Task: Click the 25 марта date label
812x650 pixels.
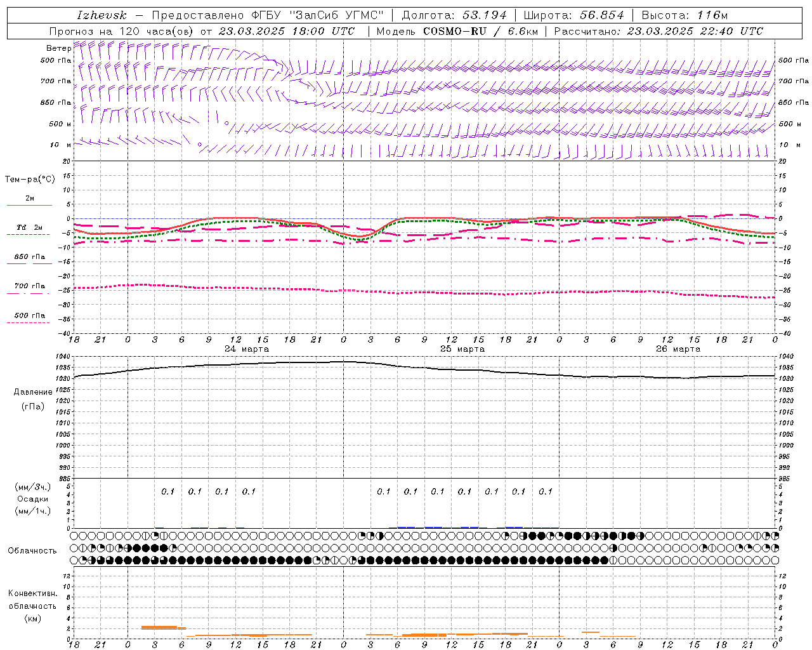Action: pyautogui.click(x=462, y=349)
